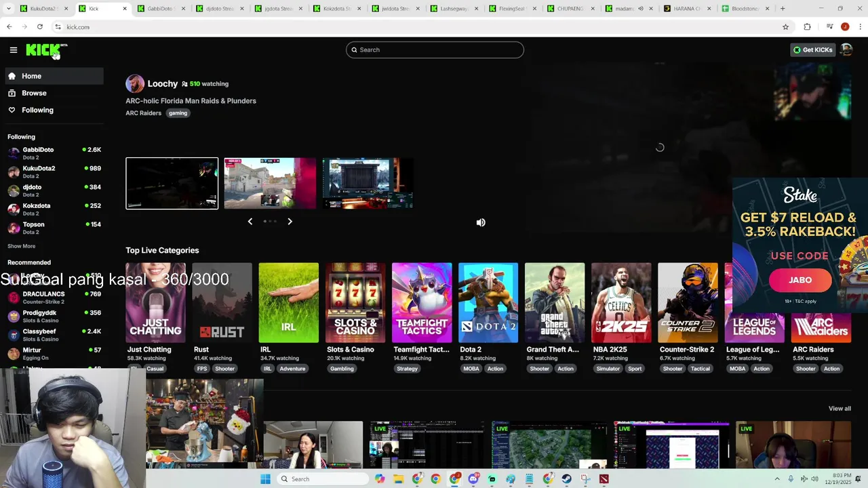Click JABO button in Stake ad
The width and height of the screenshot is (868, 488).
coord(800,280)
